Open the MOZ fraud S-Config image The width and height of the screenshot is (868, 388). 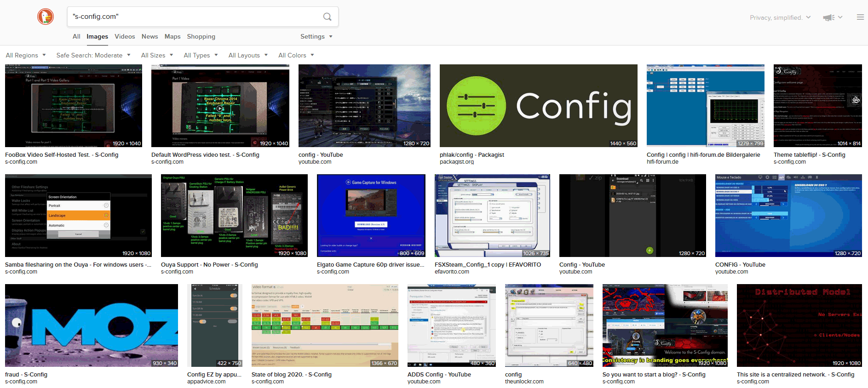click(92, 325)
